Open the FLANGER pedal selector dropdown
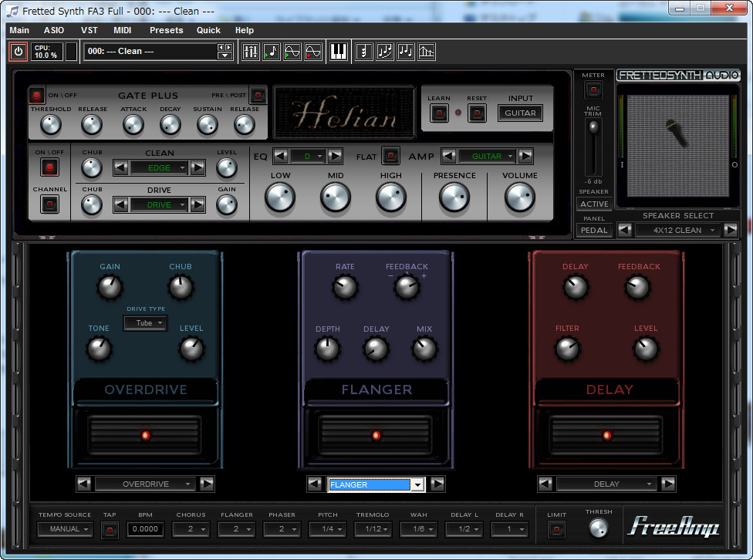 click(418, 484)
